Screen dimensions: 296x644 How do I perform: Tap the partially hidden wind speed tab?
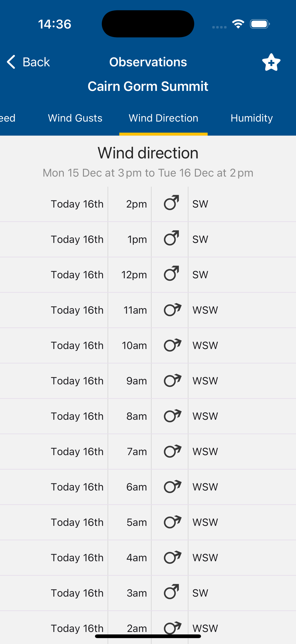pyautogui.click(x=8, y=118)
